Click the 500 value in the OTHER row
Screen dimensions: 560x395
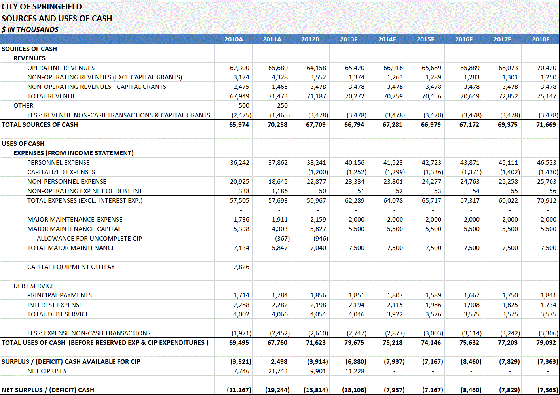point(243,106)
